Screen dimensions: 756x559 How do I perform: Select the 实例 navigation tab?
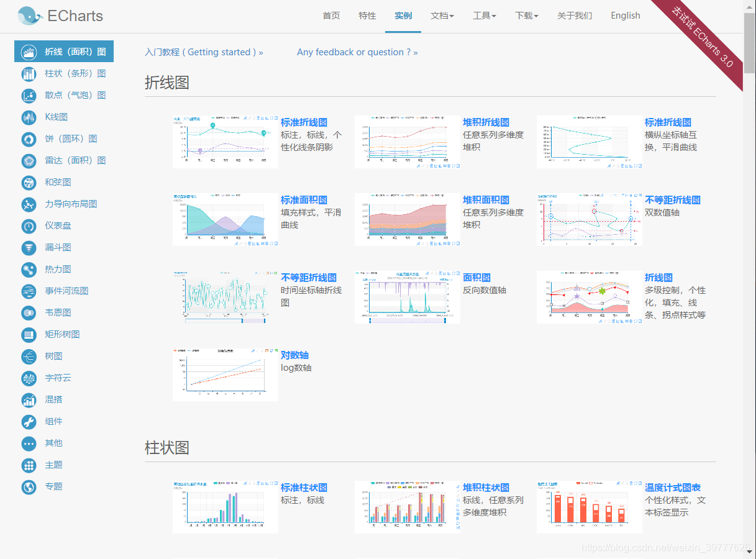(403, 16)
